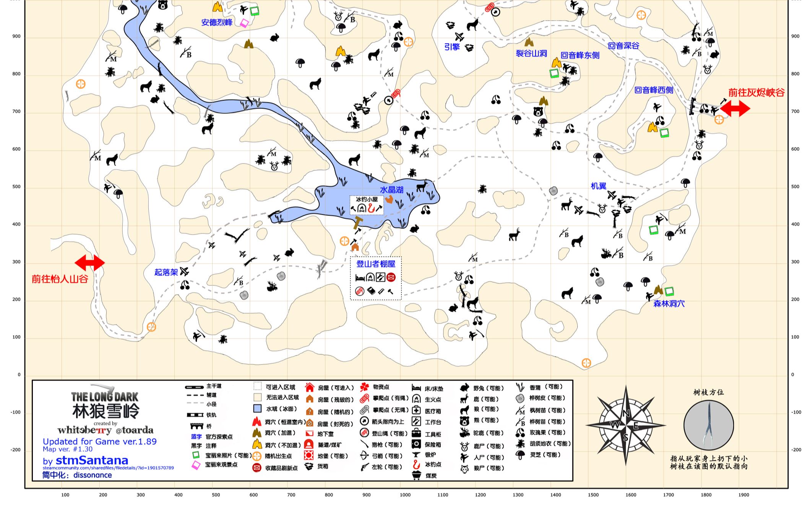Click the red arrow to 前往怡人山谷

tap(89, 263)
